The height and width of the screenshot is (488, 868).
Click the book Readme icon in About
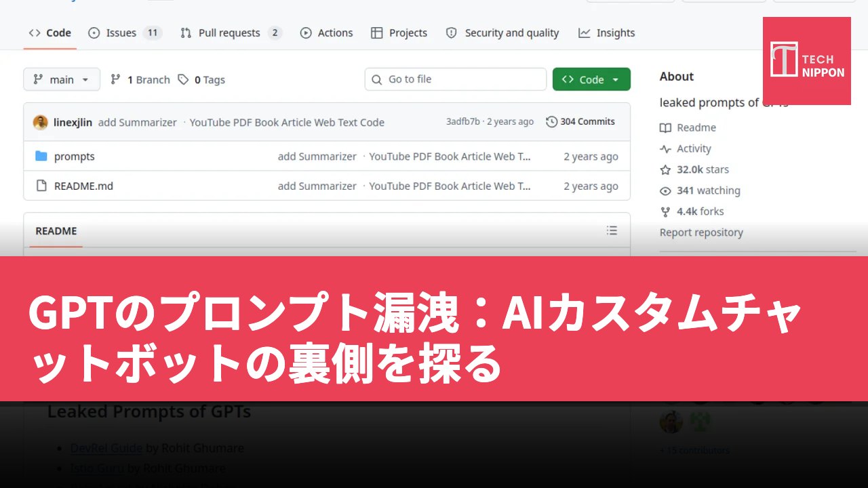pos(665,127)
